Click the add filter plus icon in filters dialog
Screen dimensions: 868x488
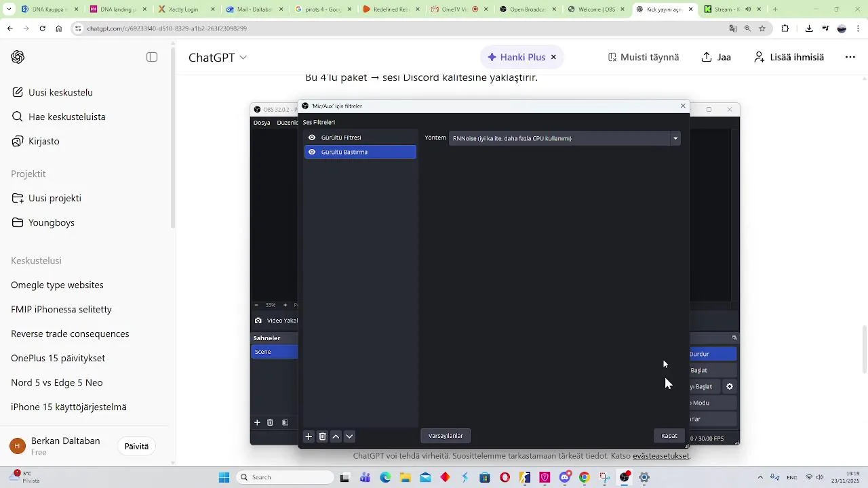[x=309, y=436]
